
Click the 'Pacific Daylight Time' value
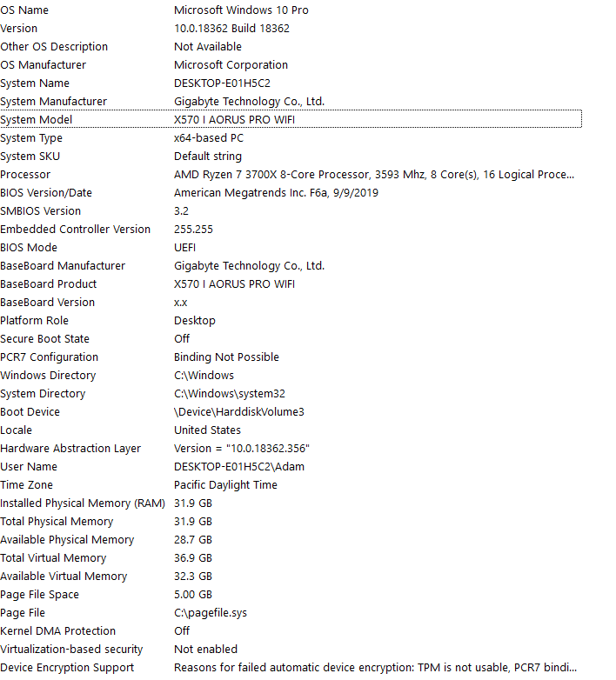[x=225, y=484]
